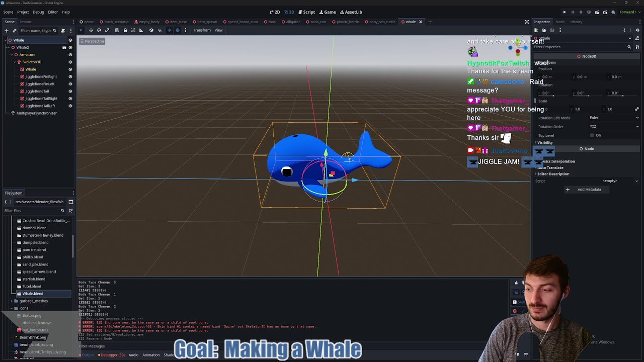
Task: Open the AssetLib workspace
Action: 351,12
